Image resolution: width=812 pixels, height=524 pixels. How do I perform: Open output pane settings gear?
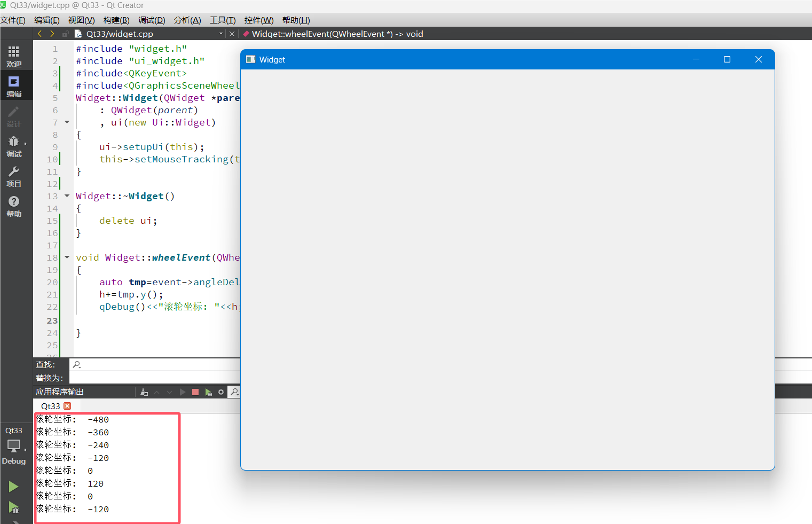[x=221, y=392]
